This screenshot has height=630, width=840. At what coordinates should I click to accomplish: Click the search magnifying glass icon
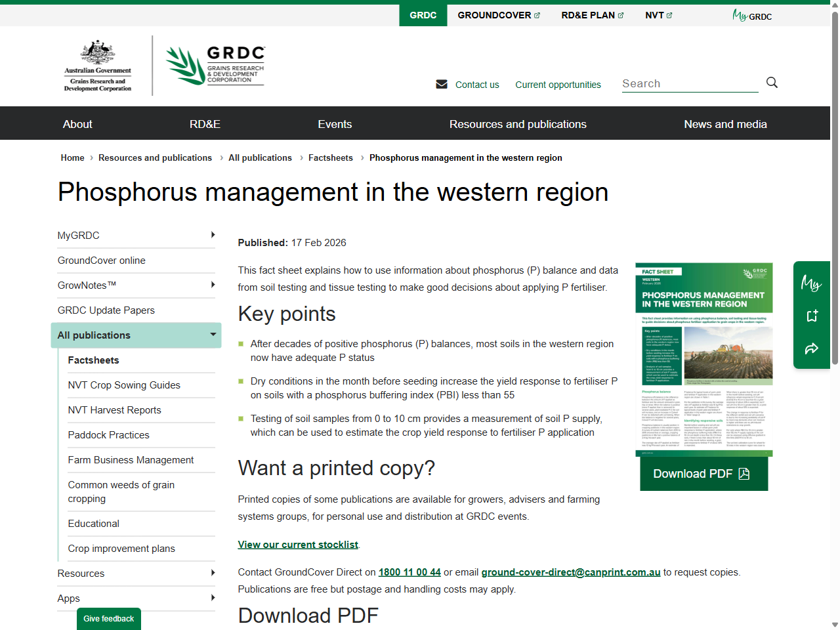coord(772,83)
